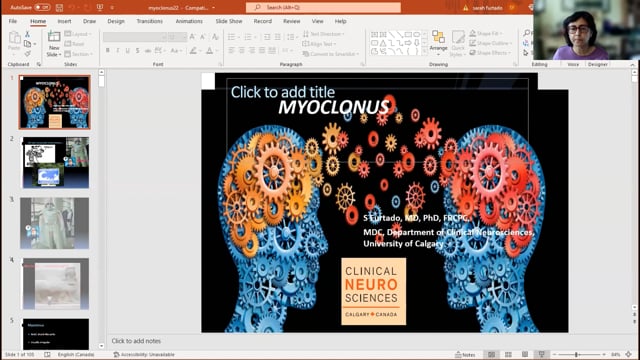Click the Reset slide button
Image resolution: width=640 pixels, height=360 pixels.
[74, 44]
